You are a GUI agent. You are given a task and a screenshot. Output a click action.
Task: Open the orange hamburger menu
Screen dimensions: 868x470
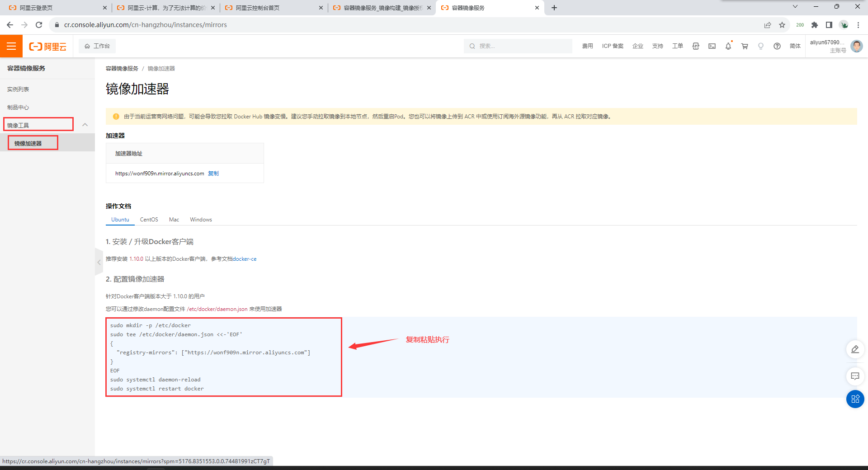click(11, 46)
